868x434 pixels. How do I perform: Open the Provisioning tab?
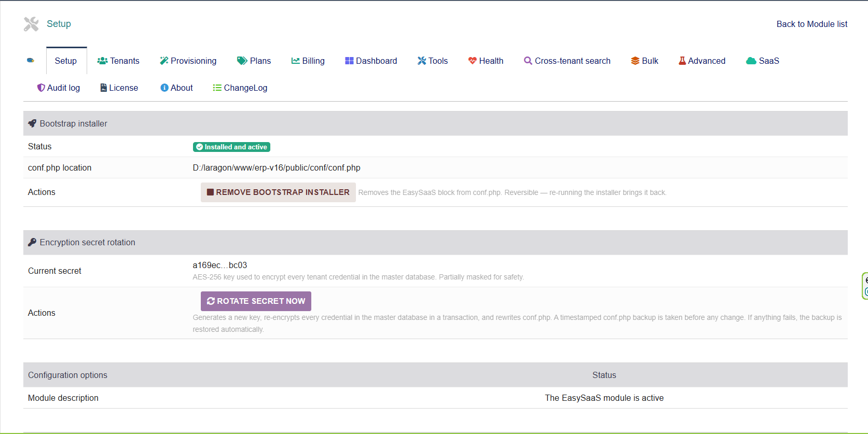pos(188,61)
